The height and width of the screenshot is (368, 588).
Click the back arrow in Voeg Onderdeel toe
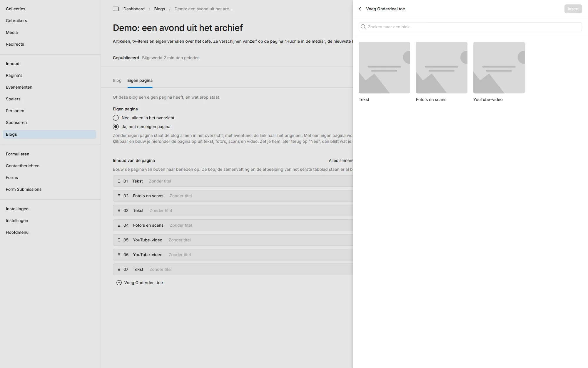[360, 9]
